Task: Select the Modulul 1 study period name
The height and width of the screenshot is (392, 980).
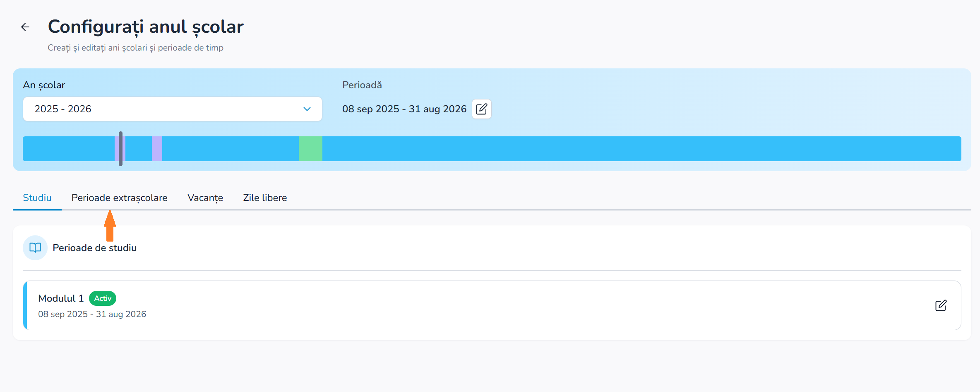Action: (x=61, y=298)
